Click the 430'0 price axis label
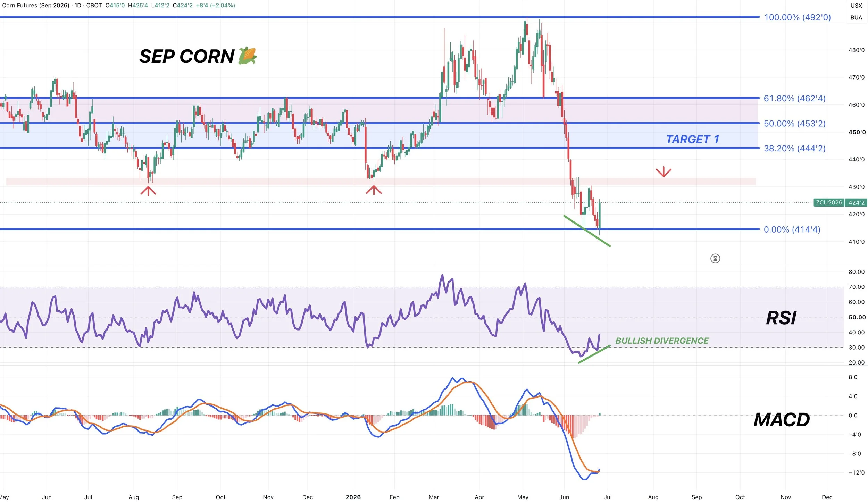This screenshot has width=868, height=502. point(857,187)
